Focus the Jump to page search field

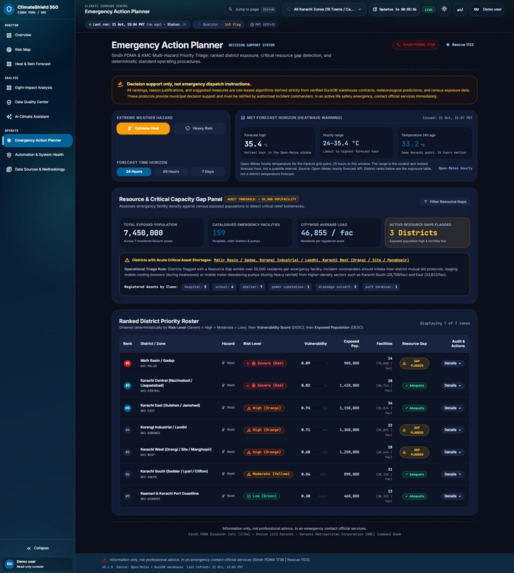(x=252, y=10)
